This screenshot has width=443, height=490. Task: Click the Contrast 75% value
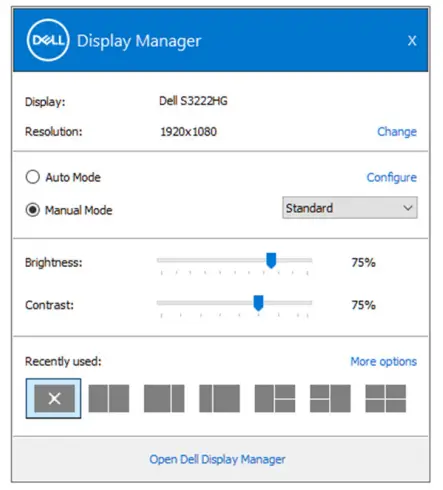point(363,305)
